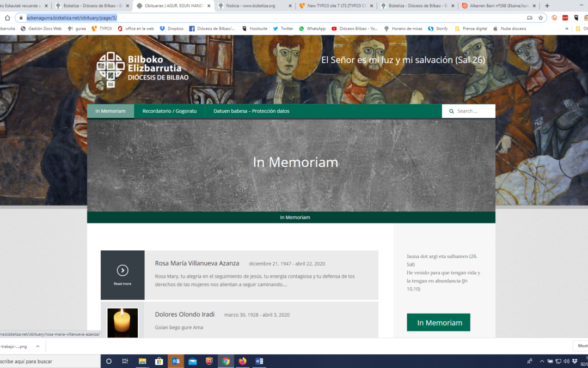This screenshot has width=588, height=368.
Task: Open Microsoft Store taskbar icon
Action: pyautogui.click(x=159, y=361)
